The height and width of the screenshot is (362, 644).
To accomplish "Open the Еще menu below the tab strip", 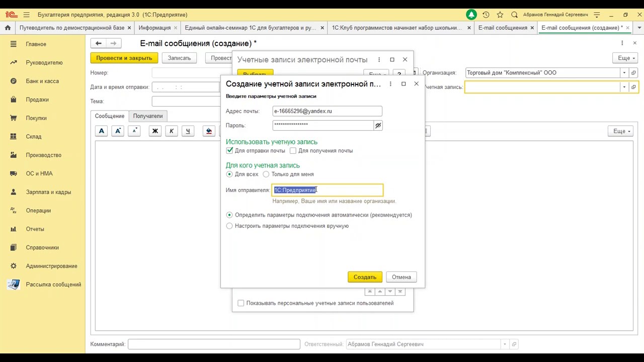I will (624, 58).
